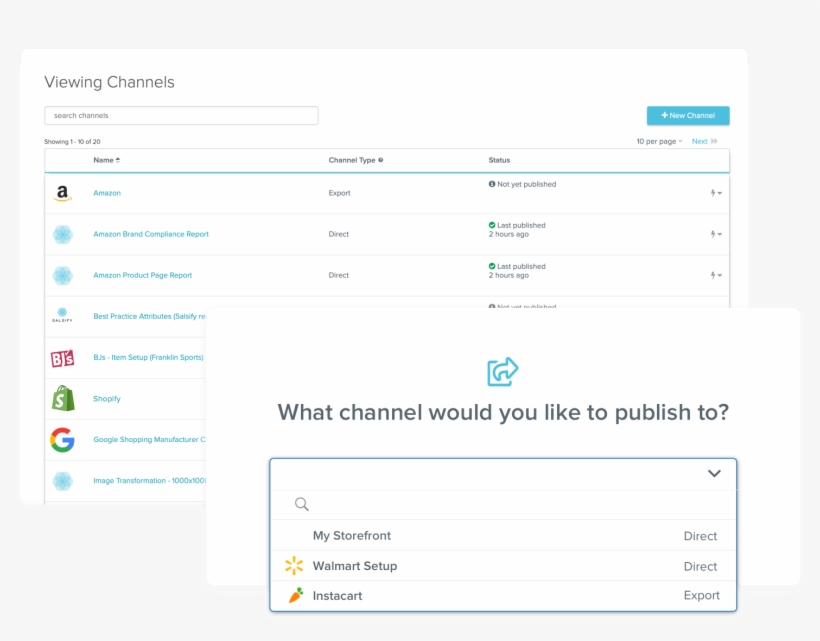The image size is (820, 641).
Task: Click the Instacart carrot icon
Action: pos(294,596)
